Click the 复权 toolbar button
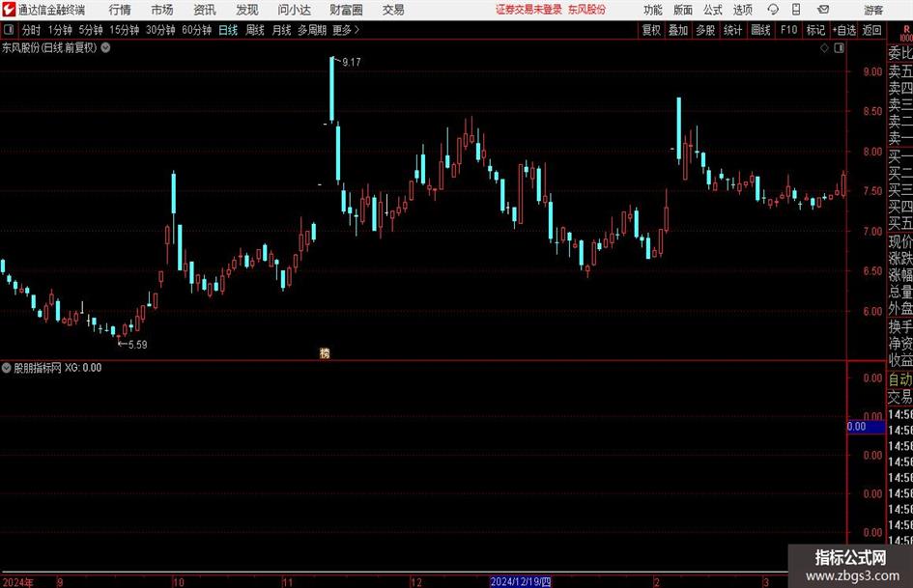 click(651, 30)
